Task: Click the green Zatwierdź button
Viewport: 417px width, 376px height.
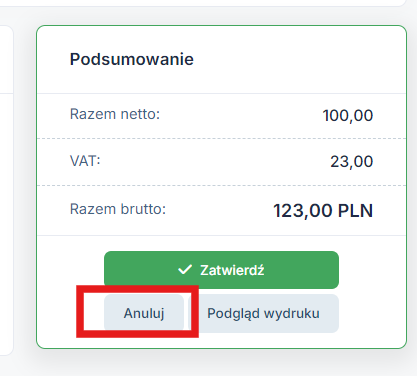Action: click(221, 270)
